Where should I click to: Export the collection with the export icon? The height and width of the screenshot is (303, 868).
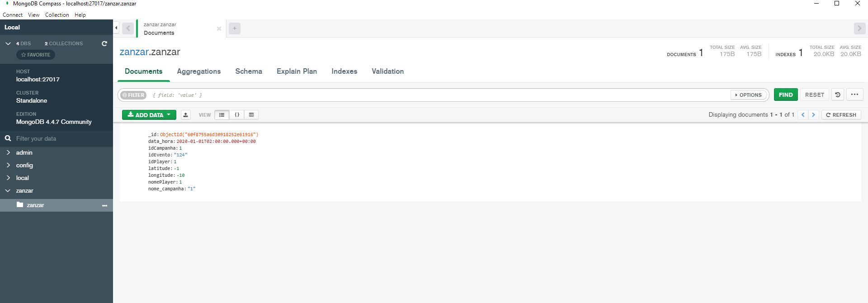[x=186, y=115]
